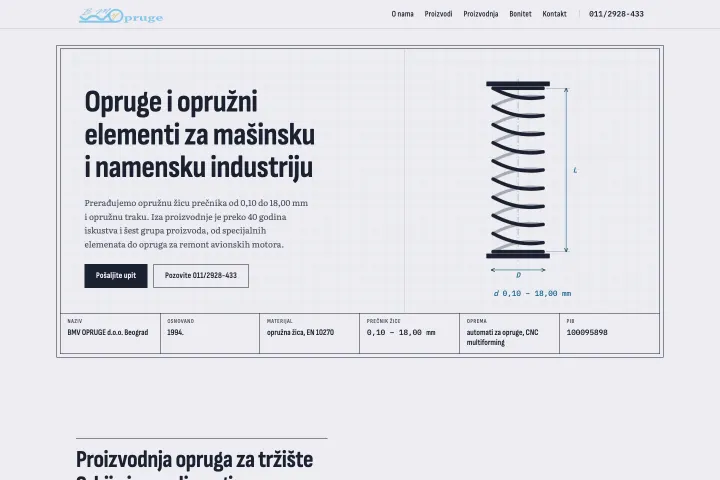Image resolution: width=720 pixels, height=480 pixels.
Task: Click the paragraph starting Prerađujemo opružnu žicu
Action: coord(196,224)
